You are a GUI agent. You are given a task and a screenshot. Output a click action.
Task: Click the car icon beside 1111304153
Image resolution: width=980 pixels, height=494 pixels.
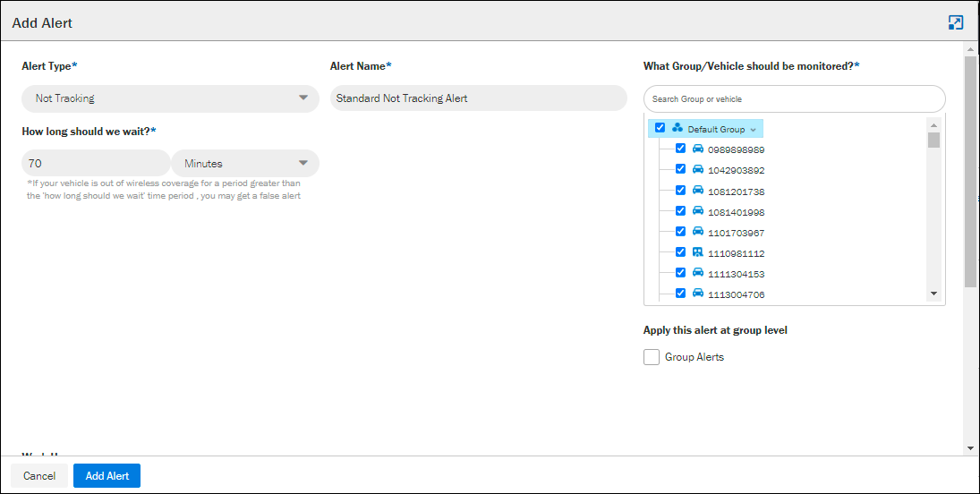[x=698, y=273]
